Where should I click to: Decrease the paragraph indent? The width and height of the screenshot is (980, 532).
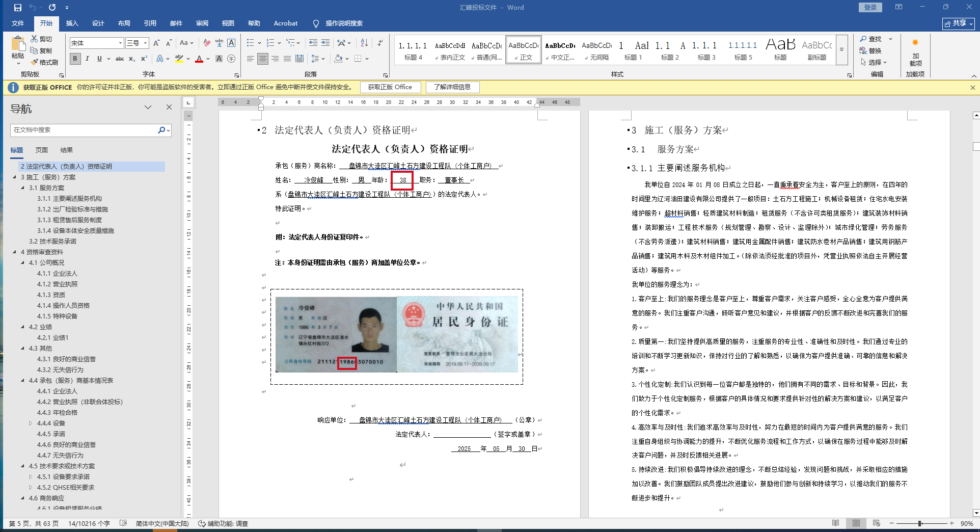click(x=313, y=43)
